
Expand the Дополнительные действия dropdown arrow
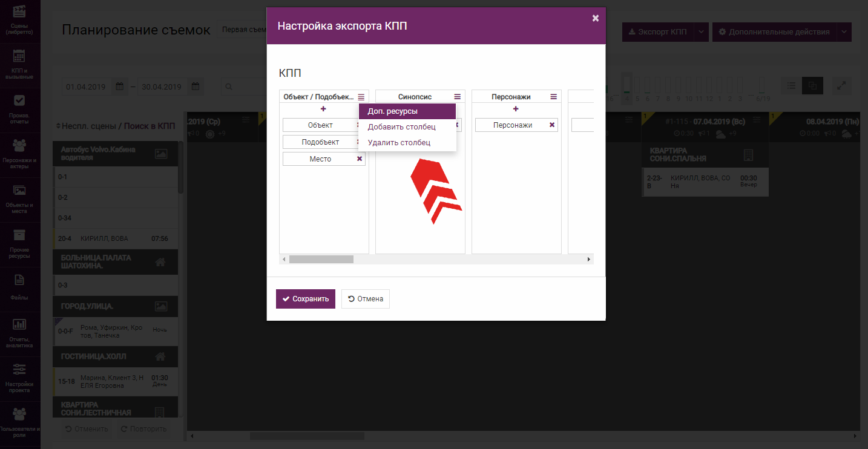click(x=844, y=32)
